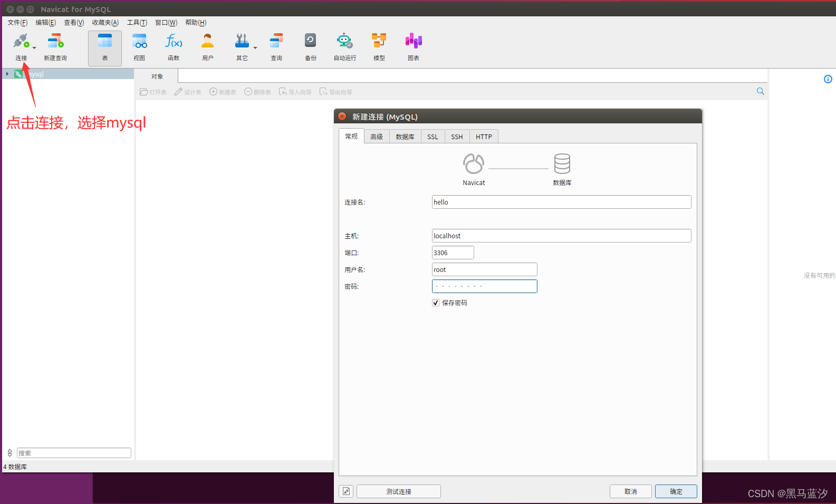The width and height of the screenshot is (836, 504).
Task: Click the 确定 button
Action: pos(676,491)
